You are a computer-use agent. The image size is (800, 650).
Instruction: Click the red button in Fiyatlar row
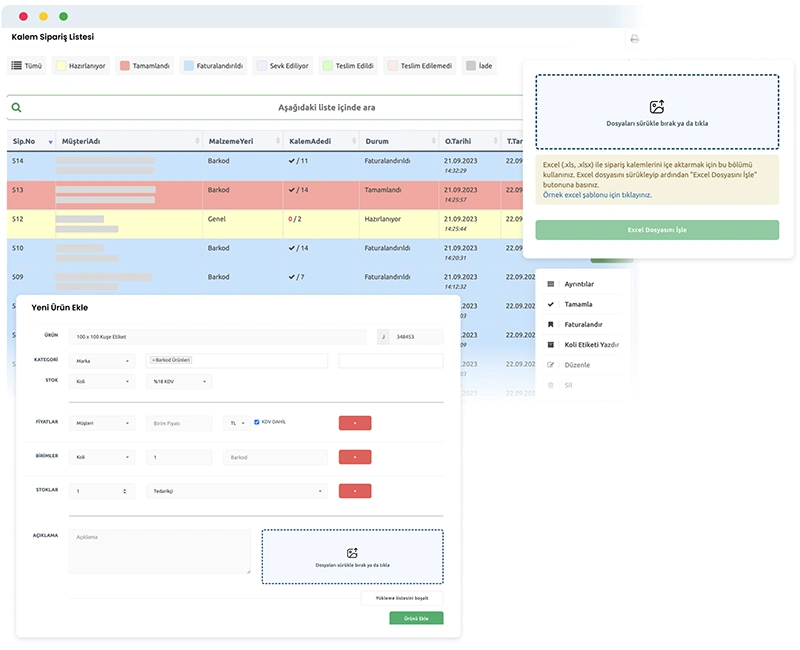[x=355, y=423]
